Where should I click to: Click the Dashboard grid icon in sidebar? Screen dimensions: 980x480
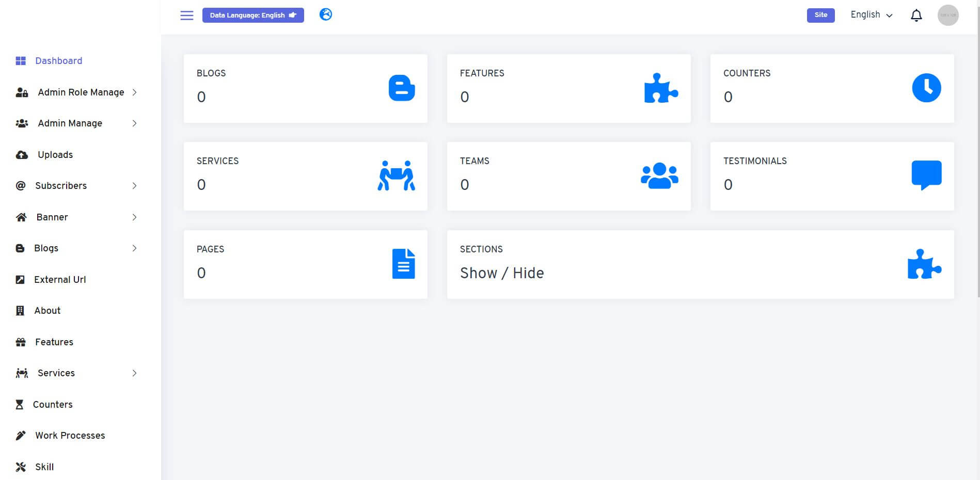point(21,61)
